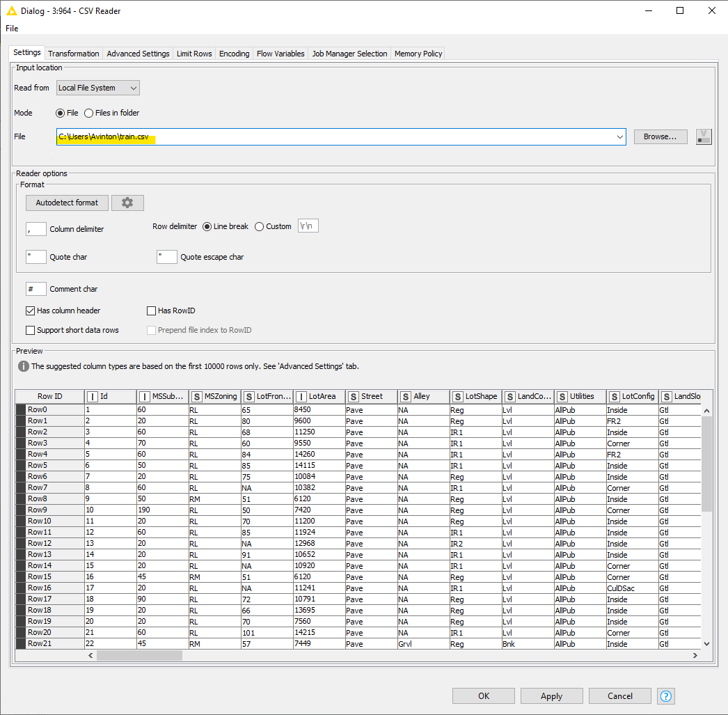
Task: Click the 190 value in Row9
Action: [x=162, y=510]
